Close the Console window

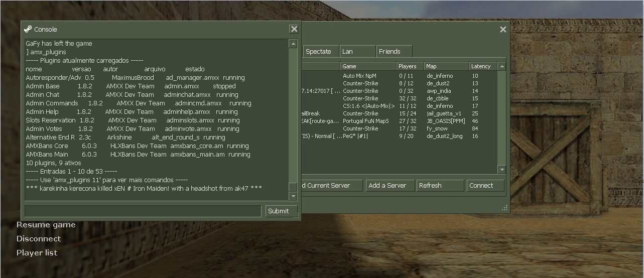click(x=294, y=29)
